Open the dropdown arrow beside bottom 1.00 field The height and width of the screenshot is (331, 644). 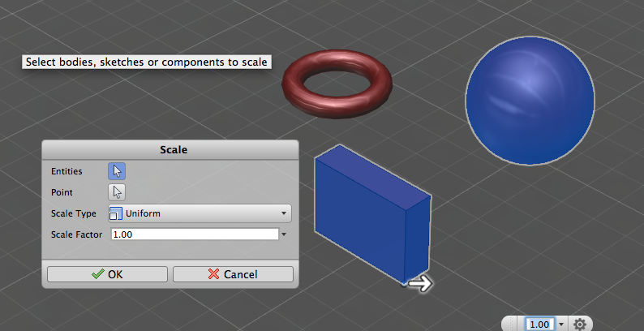[x=561, y=324]
